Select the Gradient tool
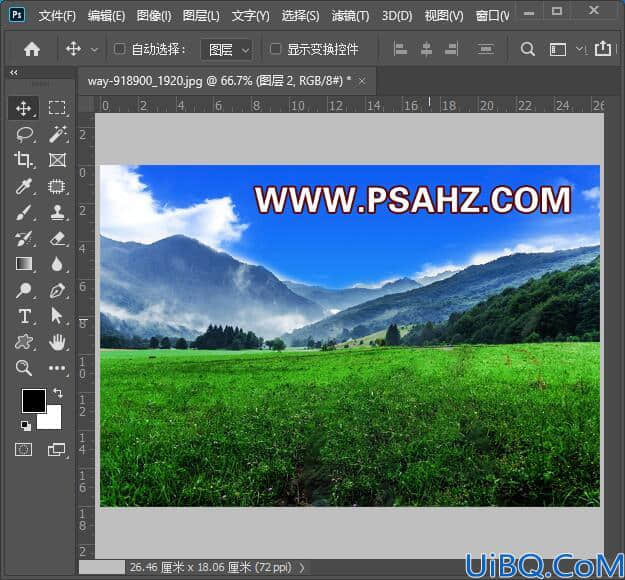 pos(24,264)
